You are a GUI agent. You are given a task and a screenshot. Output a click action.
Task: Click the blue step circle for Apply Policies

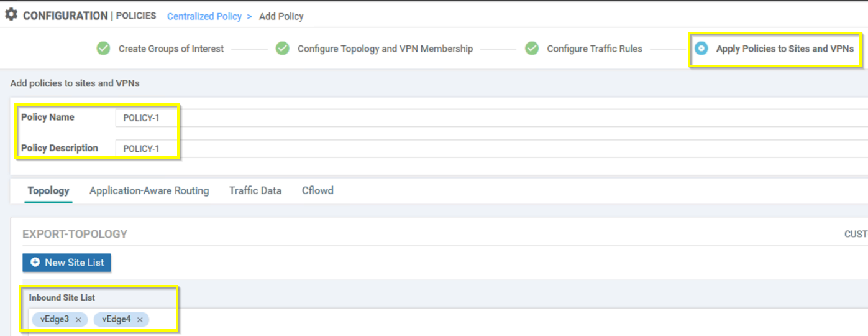(701, 49)
